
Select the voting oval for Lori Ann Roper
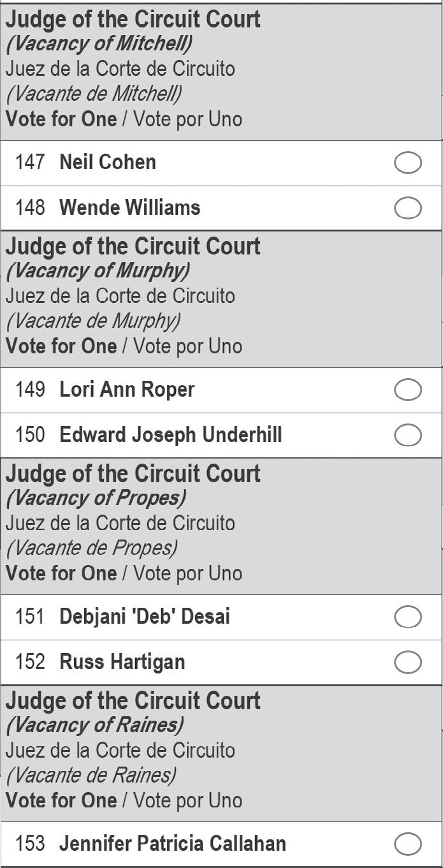point(408,390)
